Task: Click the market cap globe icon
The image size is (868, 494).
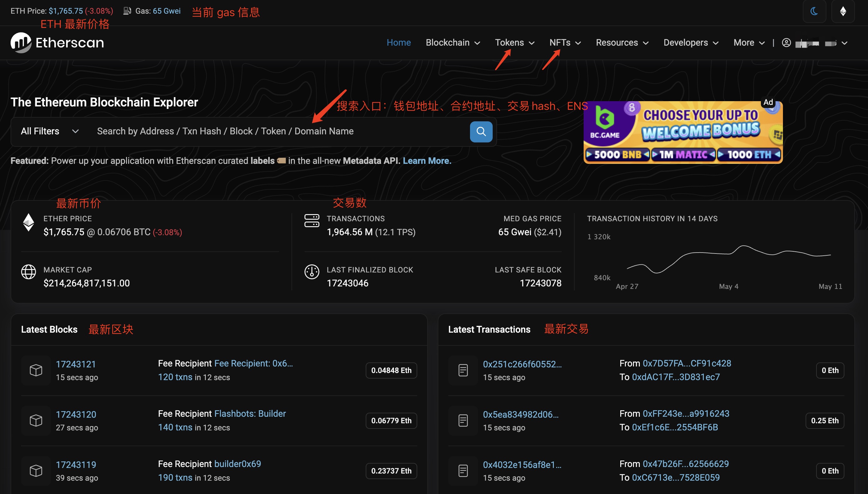Action: tap(29, 272)
